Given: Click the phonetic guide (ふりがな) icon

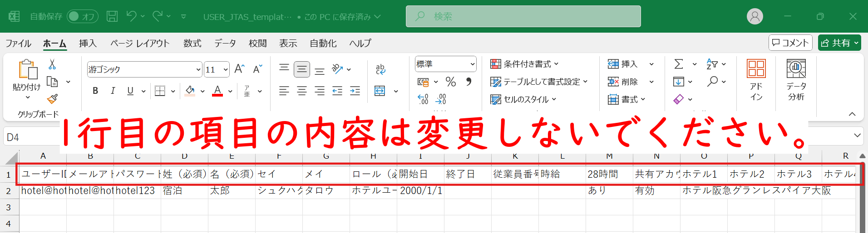Looking at the screenshot, I should point(247,91).
